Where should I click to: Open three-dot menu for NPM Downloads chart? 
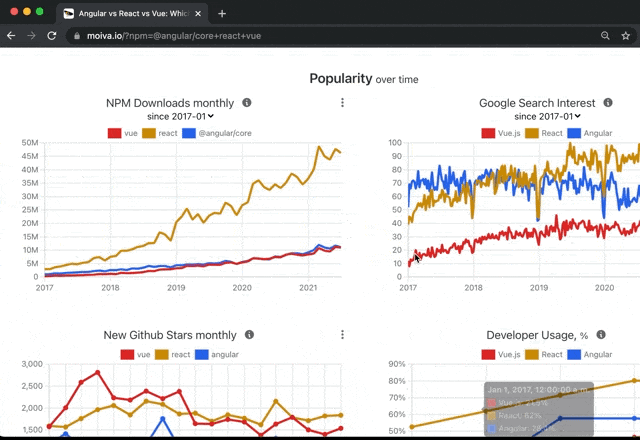342,103
